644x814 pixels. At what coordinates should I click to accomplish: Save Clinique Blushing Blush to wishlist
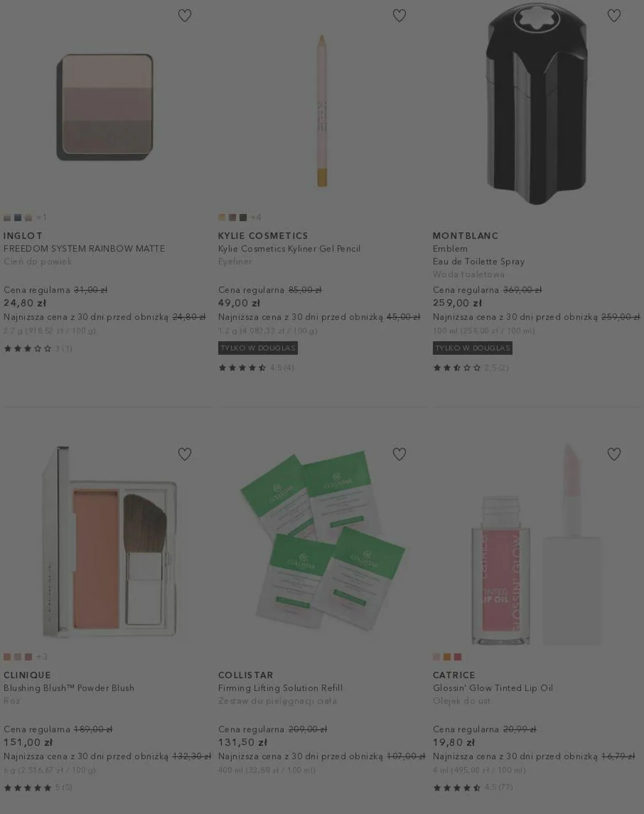184,454
